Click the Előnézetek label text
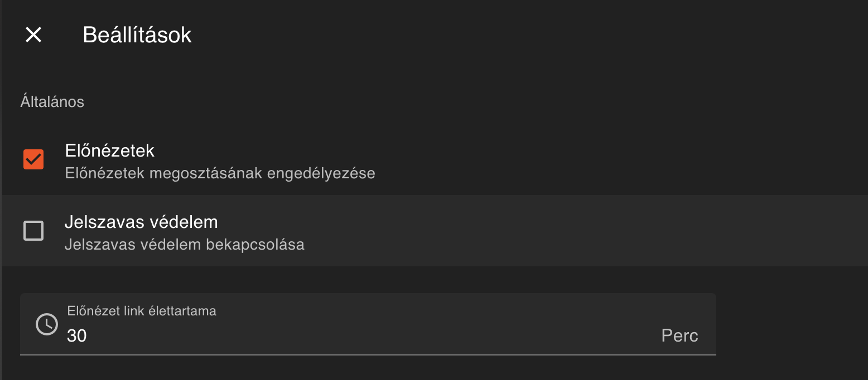This screenshot has width=868, height=380. [x=110, y=150]
